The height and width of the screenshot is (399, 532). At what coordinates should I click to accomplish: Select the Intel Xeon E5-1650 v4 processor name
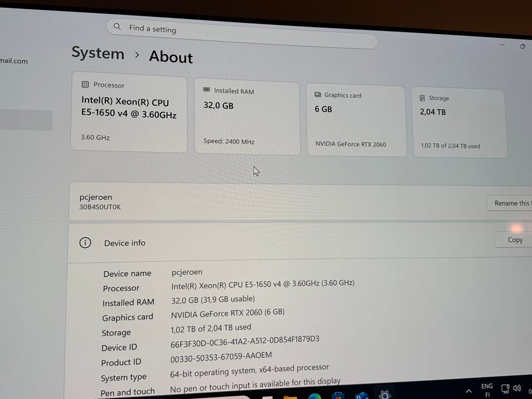coord(129,108)
